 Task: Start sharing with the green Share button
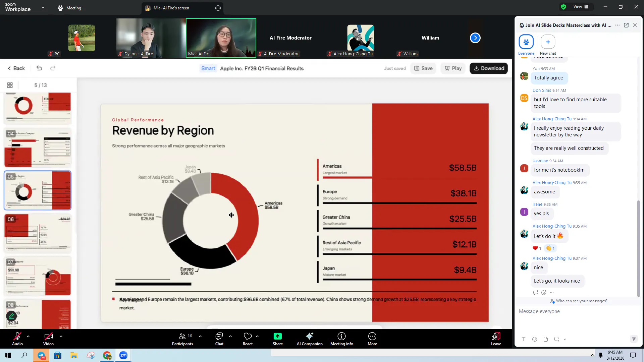click(278, 339)
